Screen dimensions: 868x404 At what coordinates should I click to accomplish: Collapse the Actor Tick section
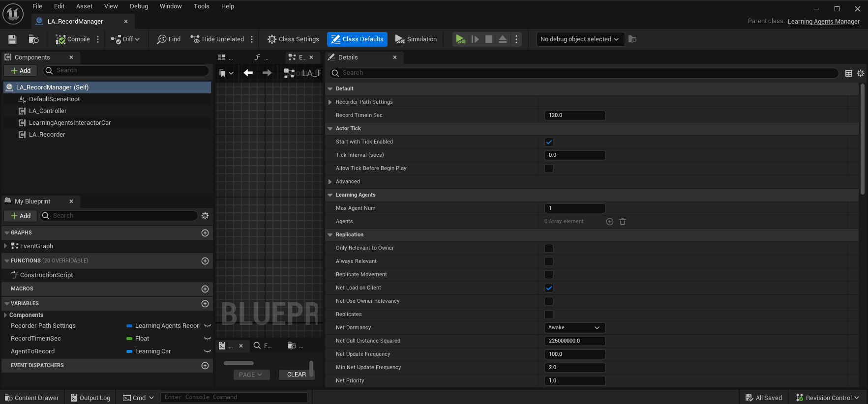(x=330, y=129)
